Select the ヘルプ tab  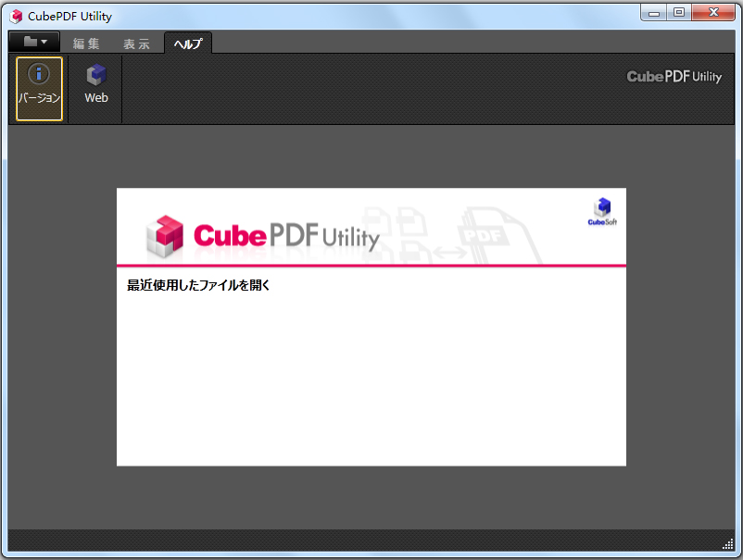coord(188,44)
